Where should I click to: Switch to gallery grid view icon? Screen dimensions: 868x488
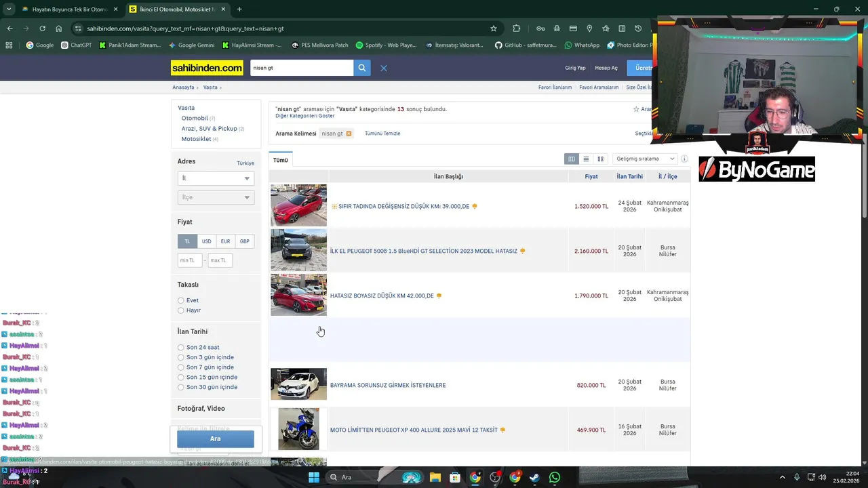click(x=600, y=159)
